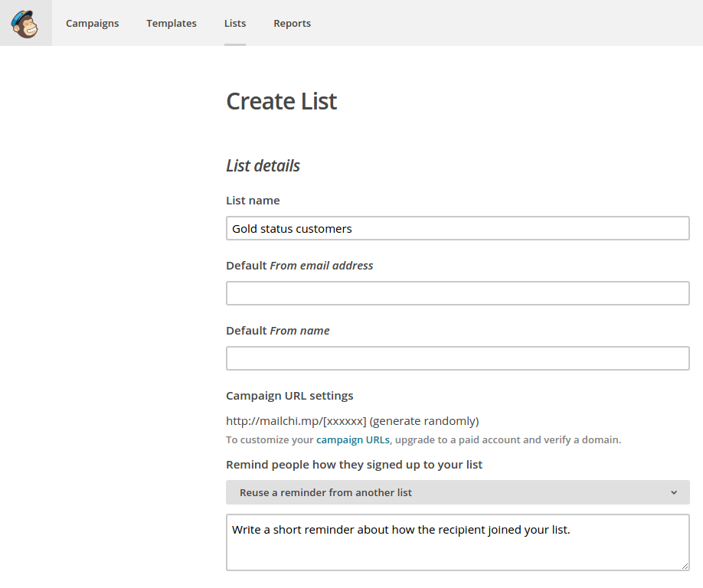This screenshot has width=703, height=588.
Task: Click the Default From email address field
Action: [458, 293]
